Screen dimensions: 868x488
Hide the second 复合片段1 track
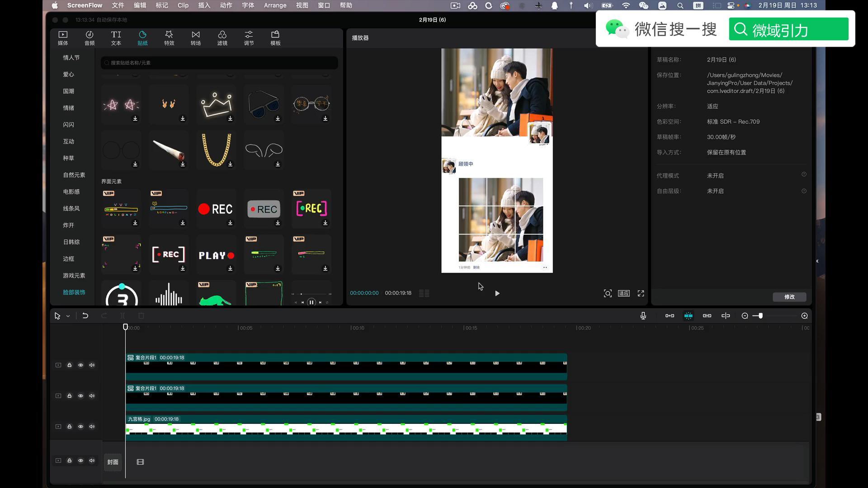80,396
